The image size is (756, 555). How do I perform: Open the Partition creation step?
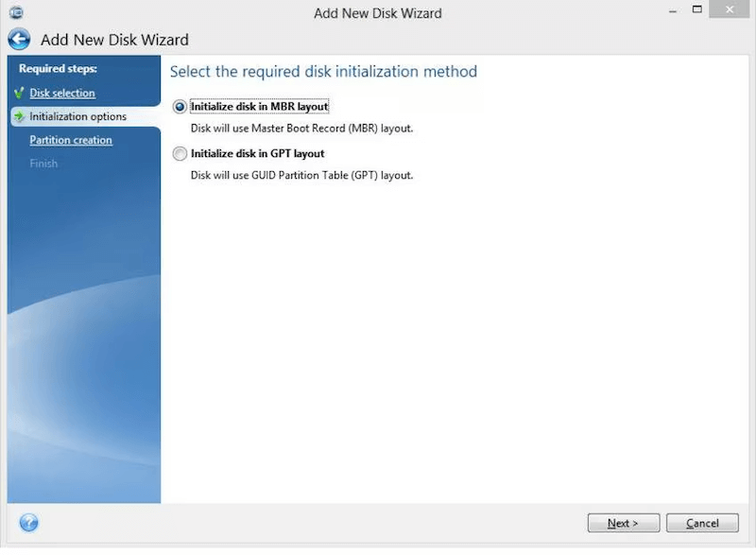70,140
